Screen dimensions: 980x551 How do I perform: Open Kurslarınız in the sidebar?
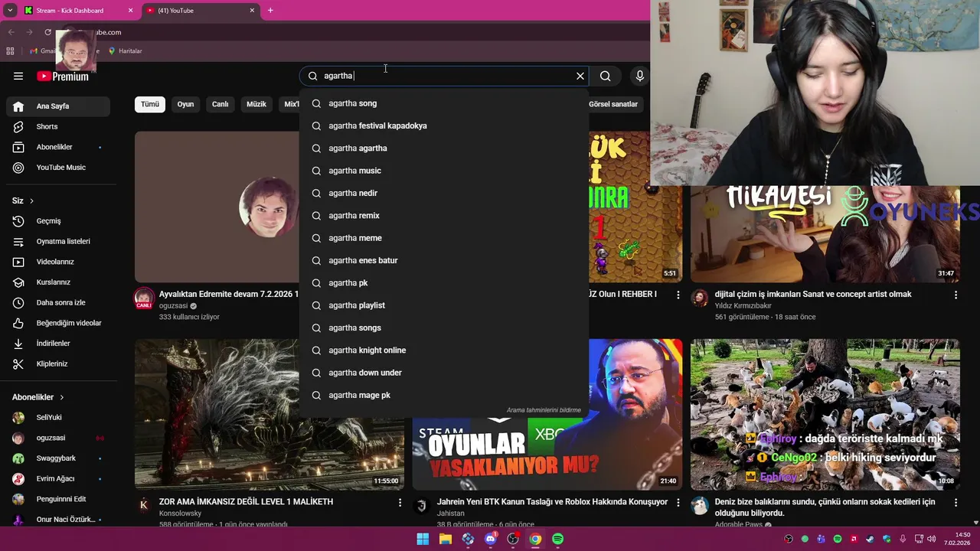click(x=58, y=282)
